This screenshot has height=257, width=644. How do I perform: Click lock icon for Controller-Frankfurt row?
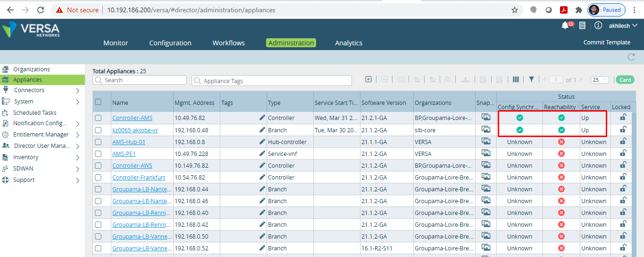tap(623, 176)
